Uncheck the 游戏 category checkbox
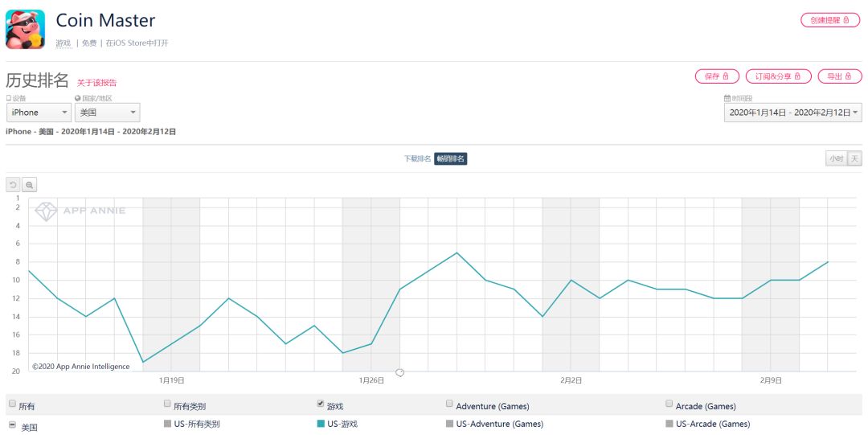The height and width of the screenshot is (435, 868). click(321, 404)
